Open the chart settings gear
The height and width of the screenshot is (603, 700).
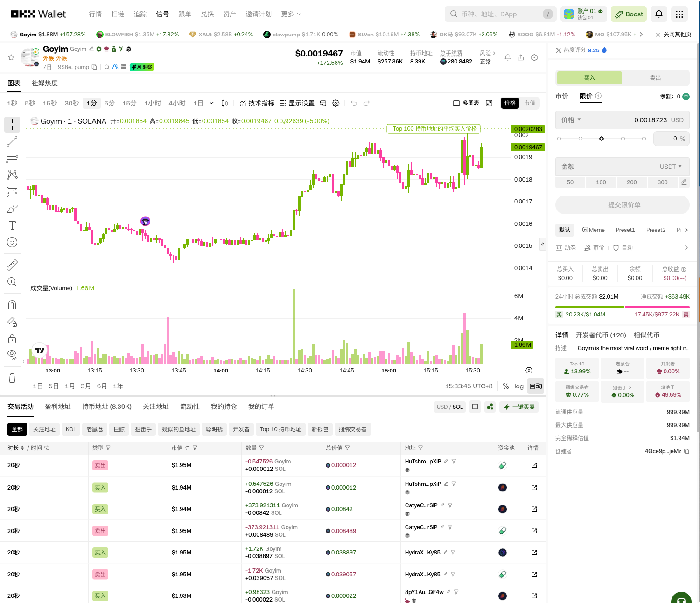(336, 103)
